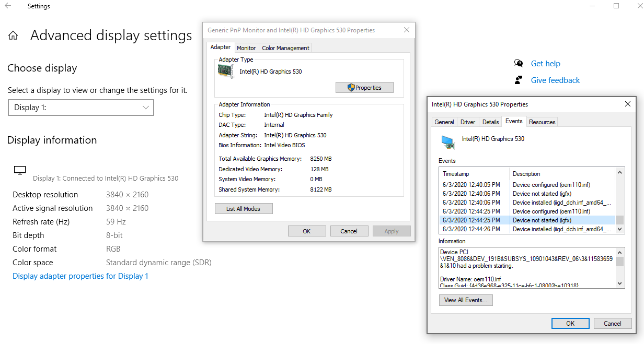
Task: Open the Resources tab
Action: [542, 122]
